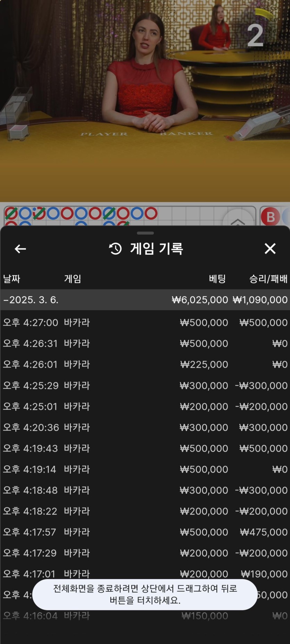Click the 베팅 column header
Image resolution: width=290 pixels, height=644 pixels.
pos(217,279)
